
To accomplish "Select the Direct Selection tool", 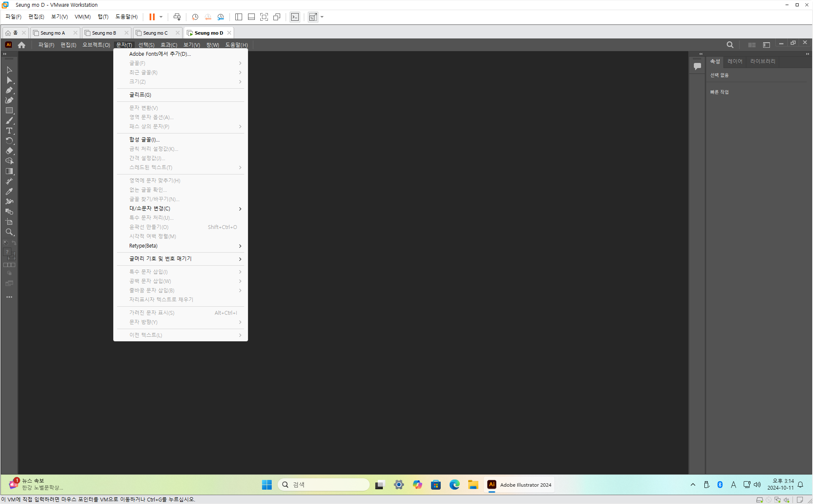I will coord(9,80).
